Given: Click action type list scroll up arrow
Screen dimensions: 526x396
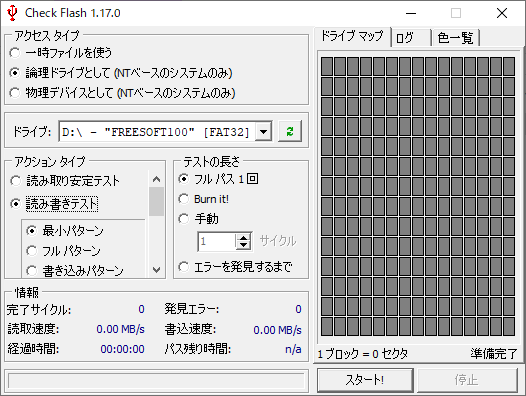Looking at the screenshot, I should coord(156,179).
